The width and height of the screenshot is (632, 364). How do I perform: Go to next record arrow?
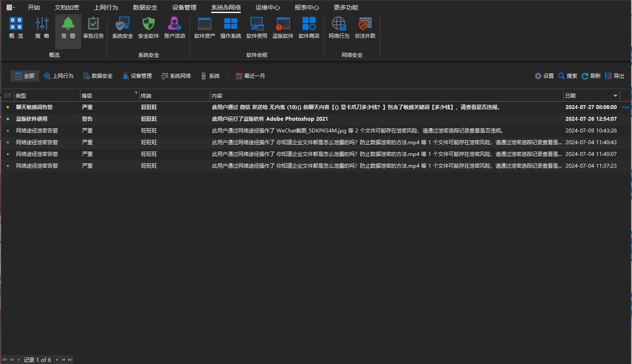click(x=57, y=360)
